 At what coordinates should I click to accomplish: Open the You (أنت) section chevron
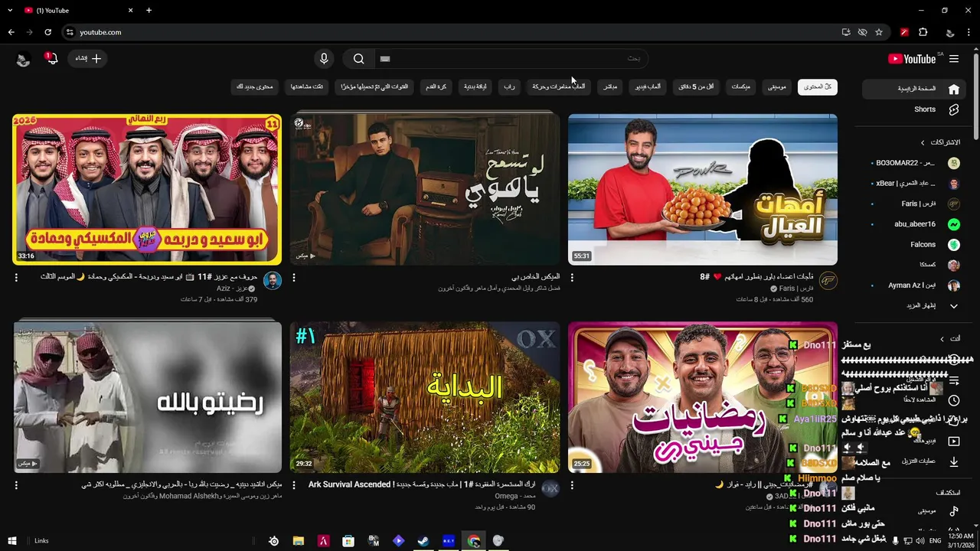point(942,338)
